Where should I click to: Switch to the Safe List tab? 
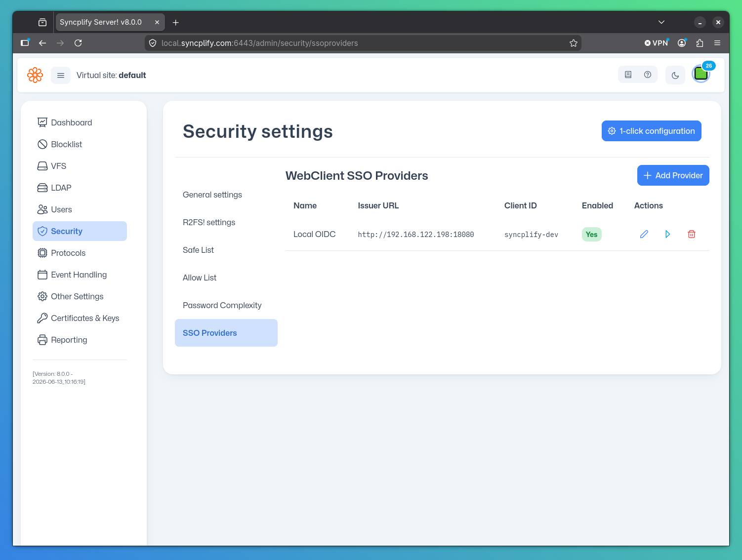click(x=226, y=250)
